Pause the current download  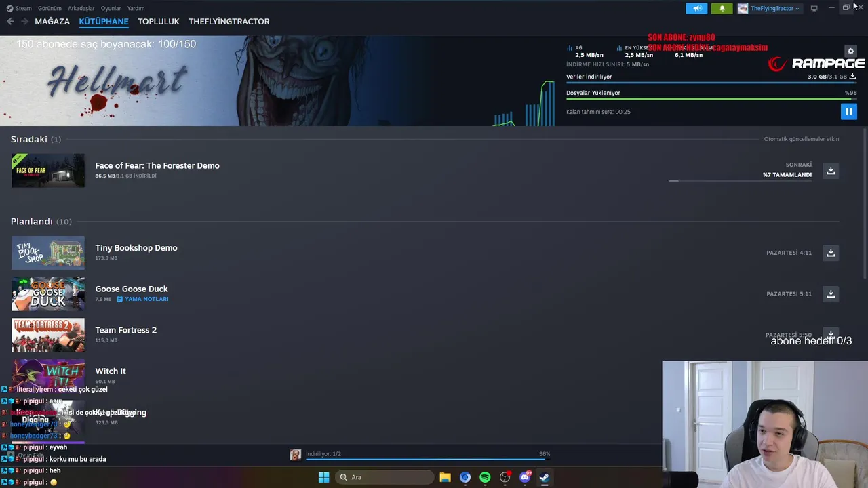pyautogui.click(x=848, y=112)
